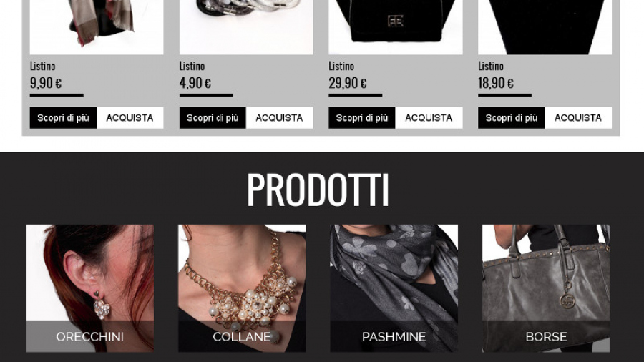The width and height of the screenshot is (644, 362).
Task: Click Acquista for the 29,90 € bag
Action: coord(429,118)
